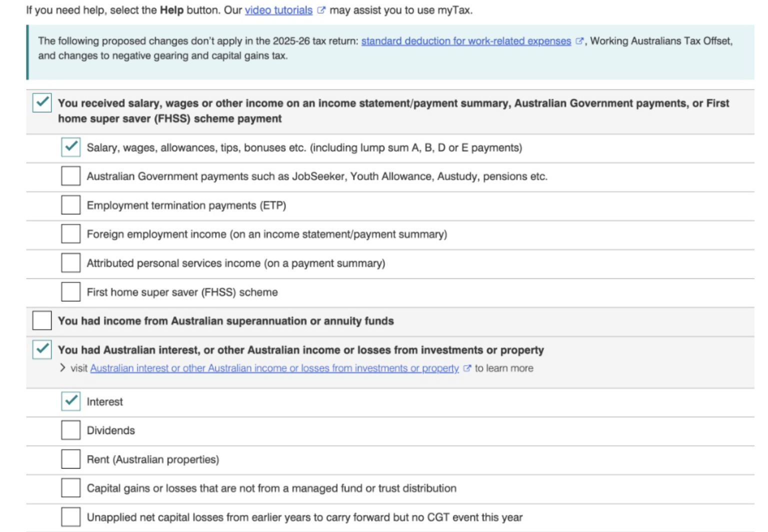Visit Australian interest or other Australian income link
The height and width of the screenshot is (532, 768).
[x=274, y=368]
